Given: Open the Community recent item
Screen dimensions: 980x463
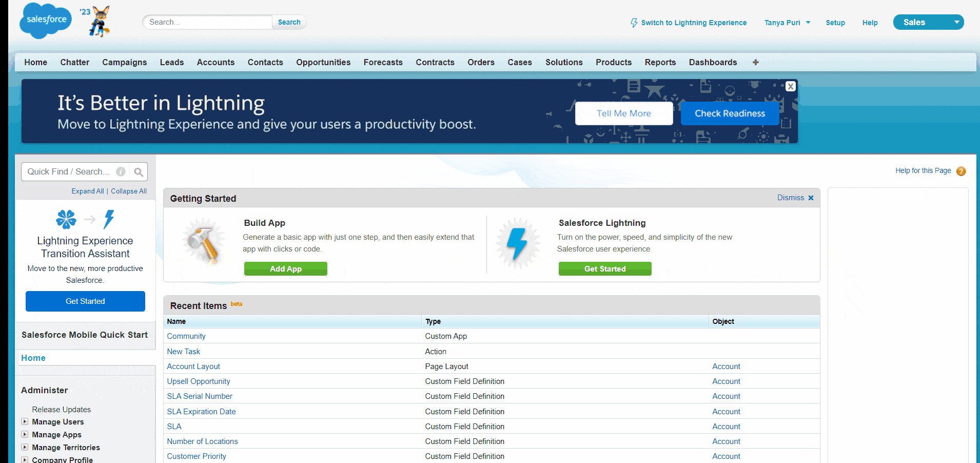Looking at the screenshot, I should 186,336.
